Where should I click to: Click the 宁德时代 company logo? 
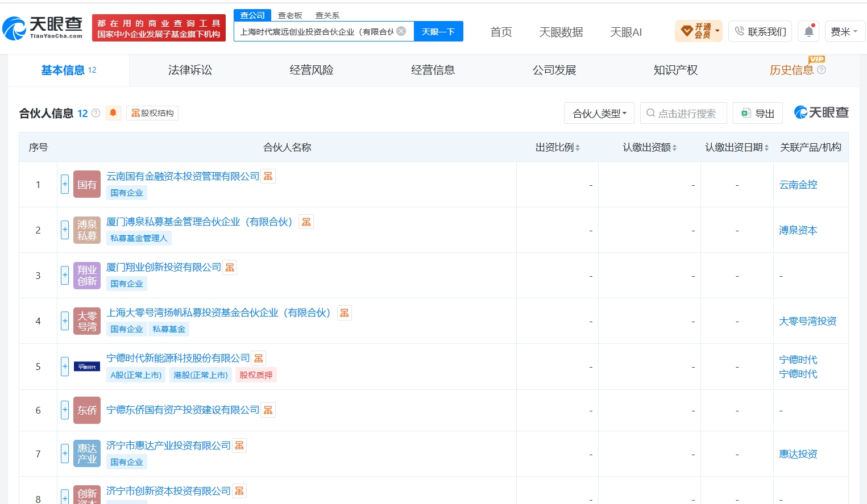[x=87, y=366]
